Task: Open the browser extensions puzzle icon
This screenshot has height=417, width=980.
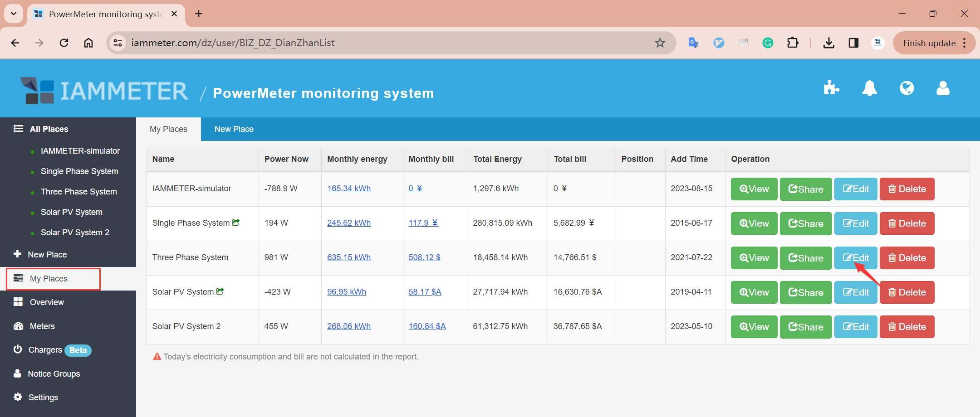Action: click(x=793, y=43)
